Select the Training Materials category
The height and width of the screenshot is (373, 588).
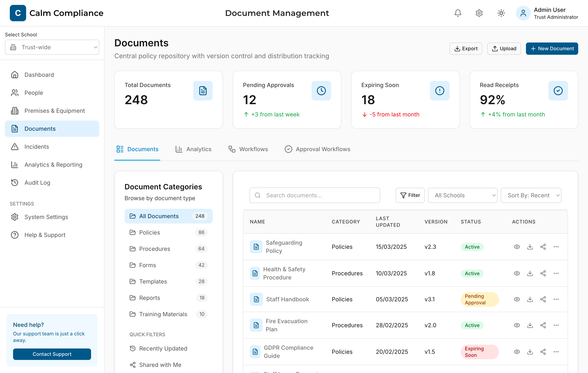pyautogui.click(x=168, y=314)
